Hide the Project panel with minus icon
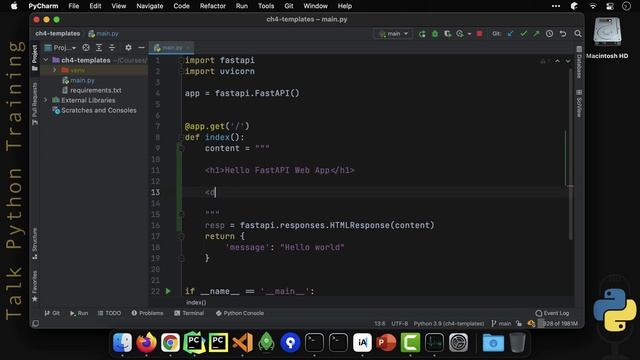The width and height of the screenshot is (640, 360). (141, 48)
